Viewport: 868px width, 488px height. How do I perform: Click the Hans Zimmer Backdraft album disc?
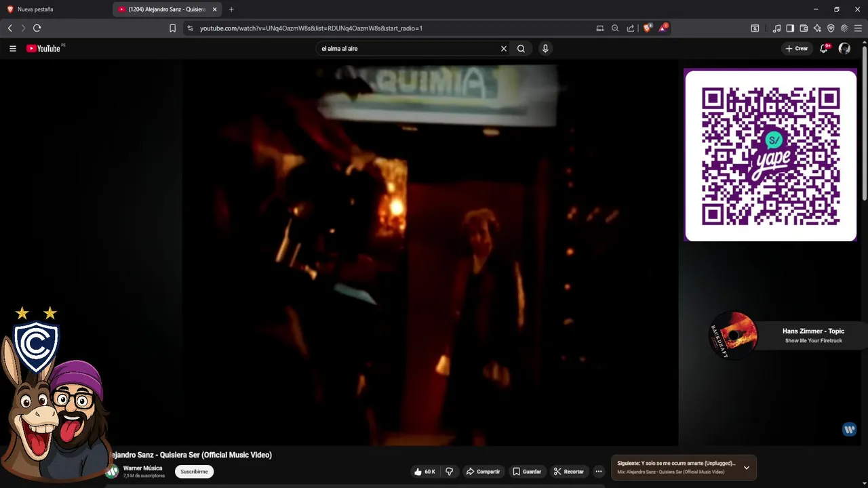732,335
